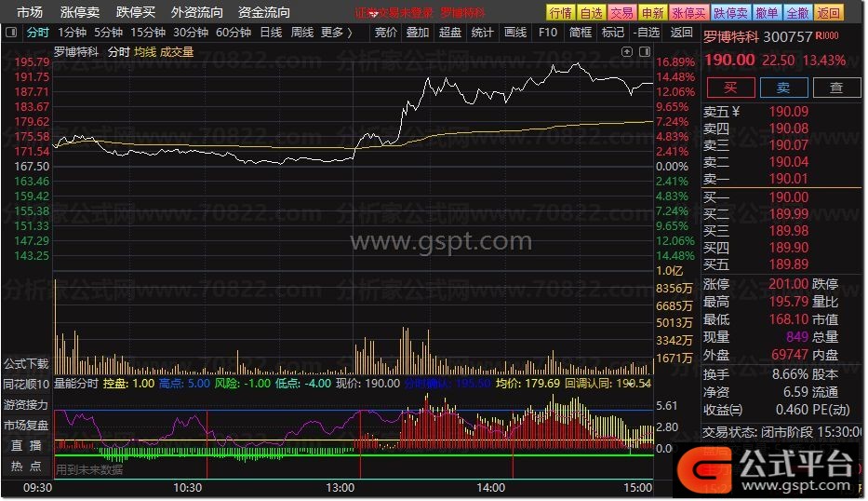
Task: Click the 均线 legend label
Action: tap(145, 52)
